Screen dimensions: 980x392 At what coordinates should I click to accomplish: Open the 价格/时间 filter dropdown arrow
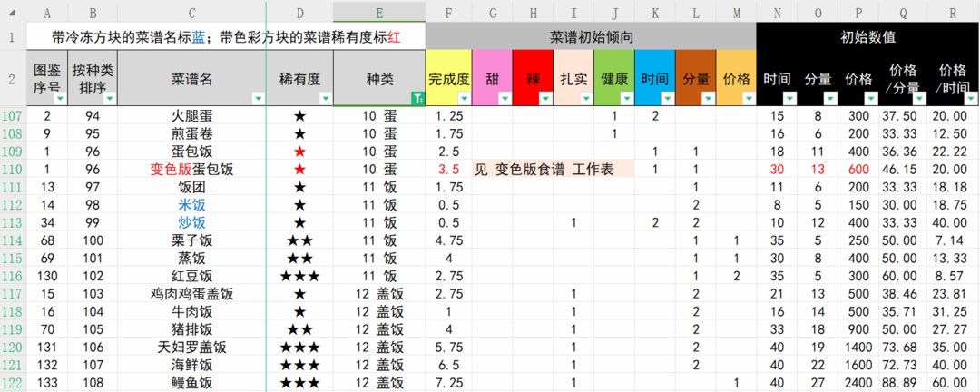[971, 98]
